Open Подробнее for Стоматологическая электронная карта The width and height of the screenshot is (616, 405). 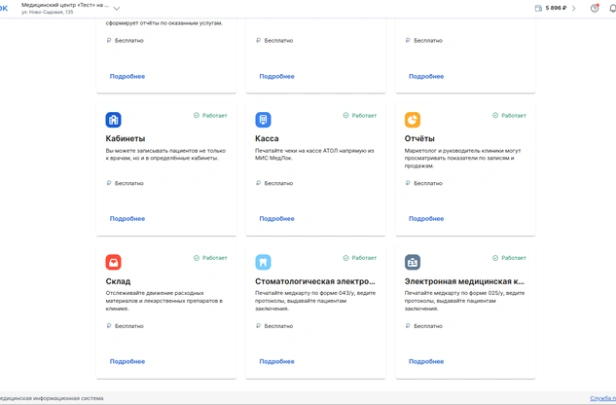pyautogui.click(x=277, y=362)
